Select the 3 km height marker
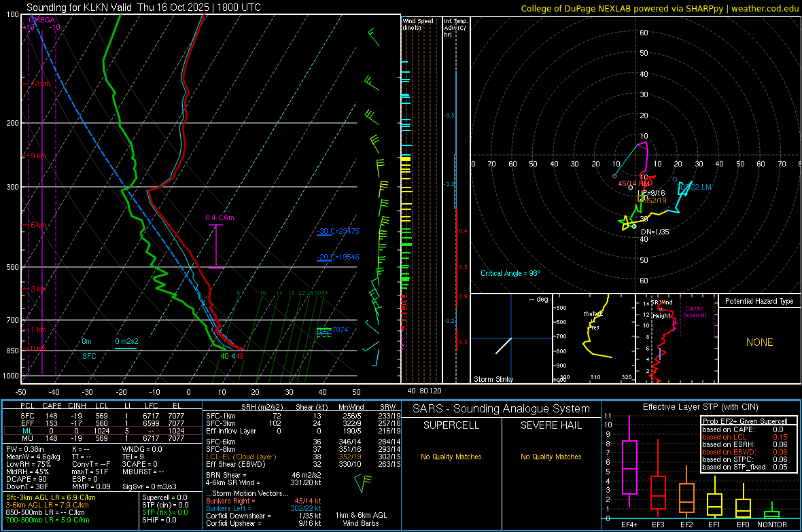This screenshot has width=802, height=532. click(38, 289)
